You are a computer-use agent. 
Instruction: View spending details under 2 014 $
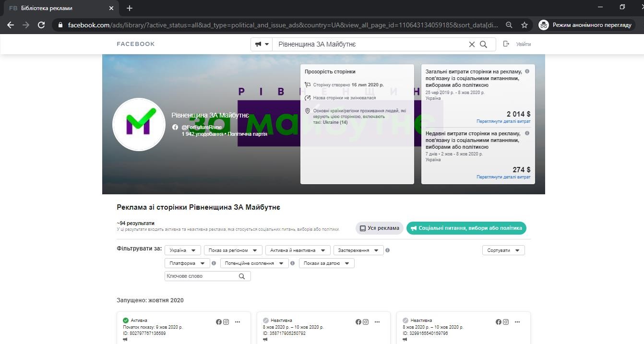[503, 122]
